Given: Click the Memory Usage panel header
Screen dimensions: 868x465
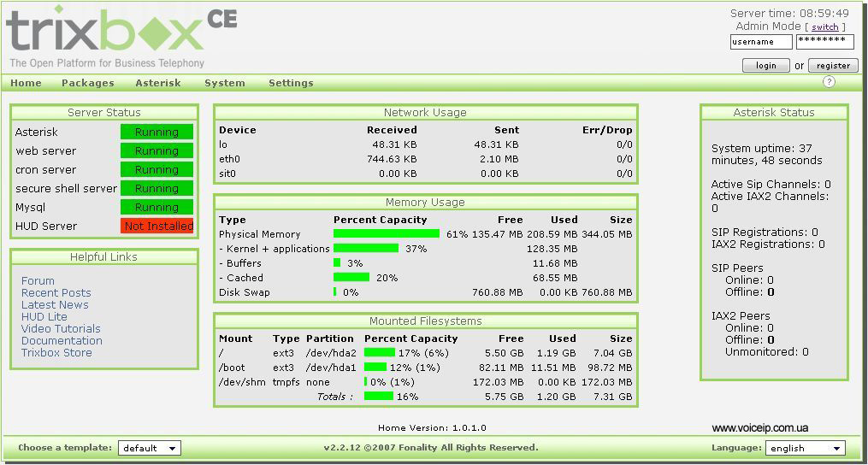Looking at the screenshot, I should [425, 202].
